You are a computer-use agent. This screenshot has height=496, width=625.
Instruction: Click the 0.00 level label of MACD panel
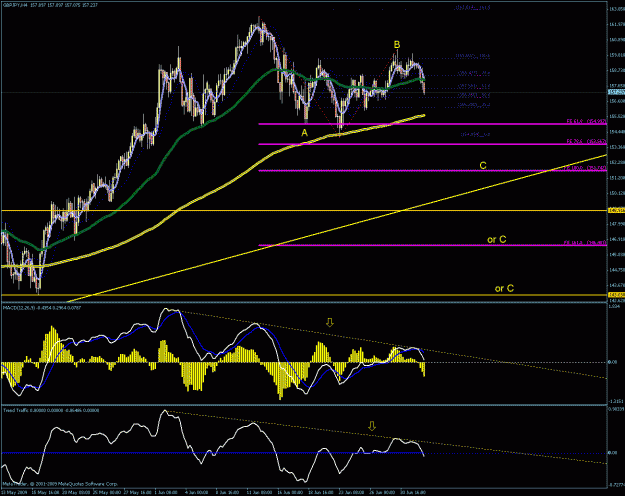pos(613,362)
